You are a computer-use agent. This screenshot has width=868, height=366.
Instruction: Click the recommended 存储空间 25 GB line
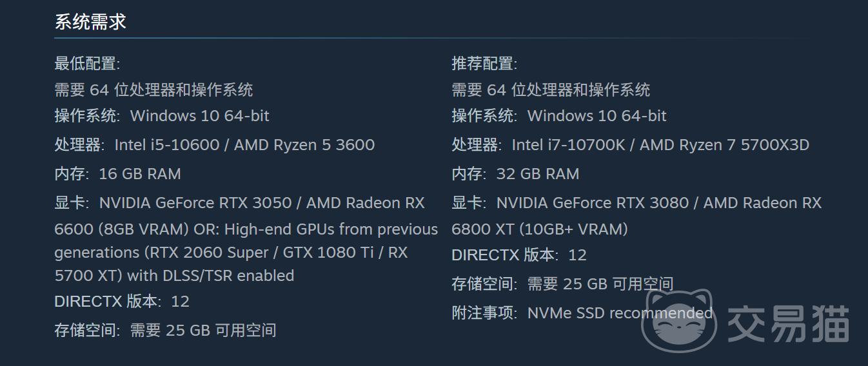562,284
